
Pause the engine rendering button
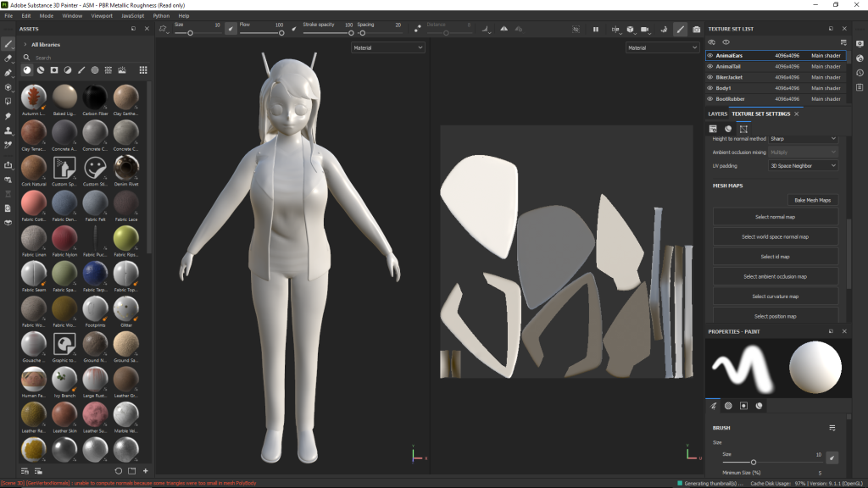point(596,29)
